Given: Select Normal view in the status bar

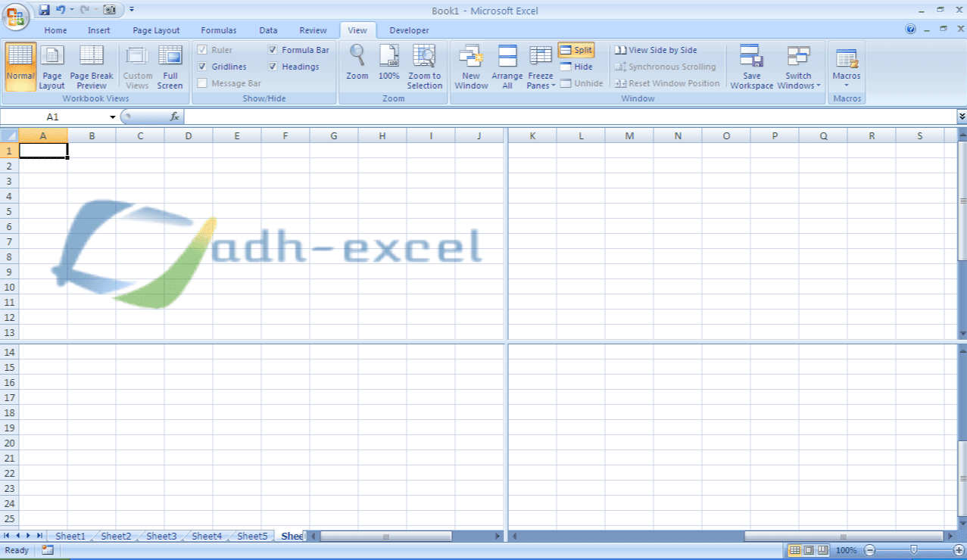Looking at the screenshot, I should (x=794, y=550).
